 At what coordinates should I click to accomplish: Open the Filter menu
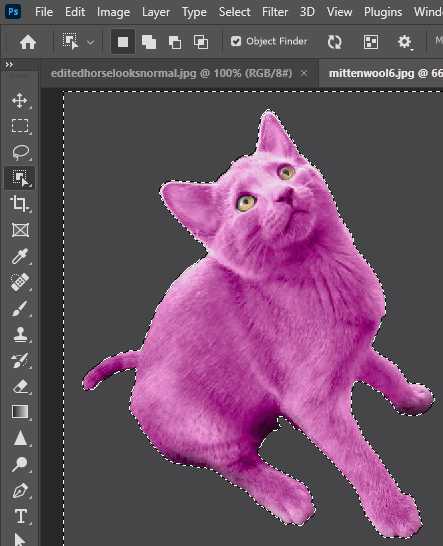(275, 12)
